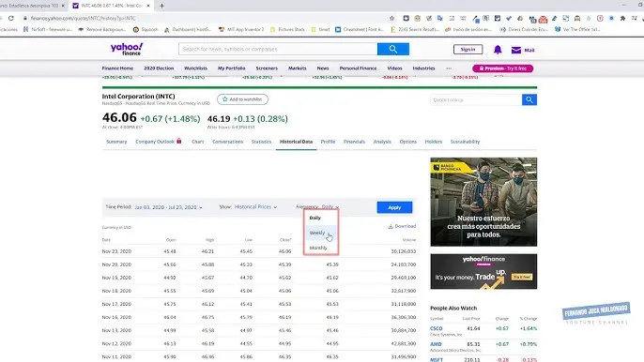Bookmark page with the star icon

[391, 18]
